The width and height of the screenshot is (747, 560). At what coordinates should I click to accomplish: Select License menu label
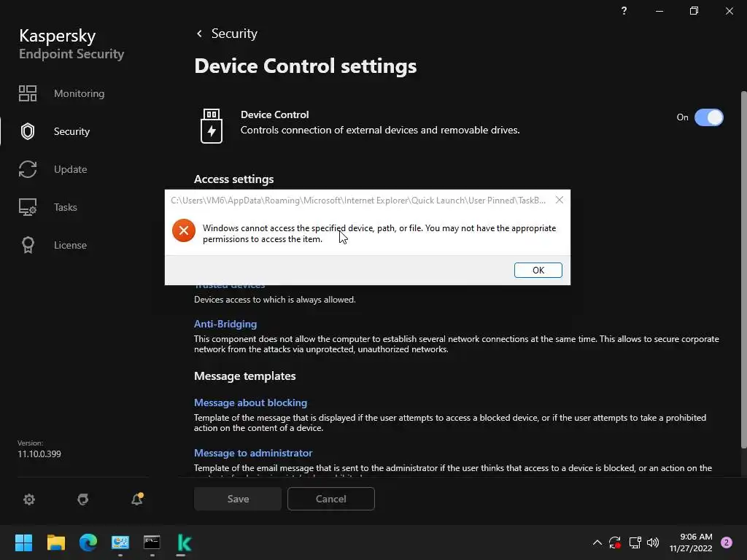tap(71, 245)
